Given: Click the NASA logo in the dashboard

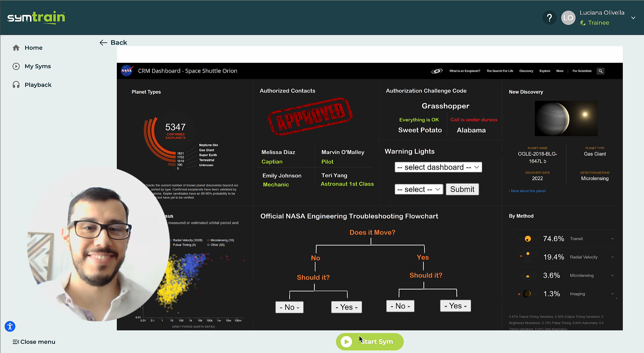Looking at the screenshot, I should [x=127, y=71].
